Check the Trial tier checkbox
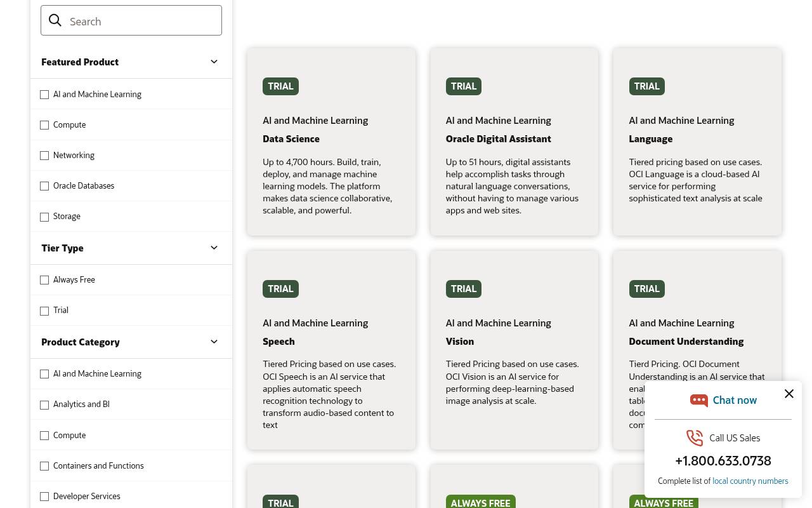Screen dimensions: 812x508 [x=44, y=311]
